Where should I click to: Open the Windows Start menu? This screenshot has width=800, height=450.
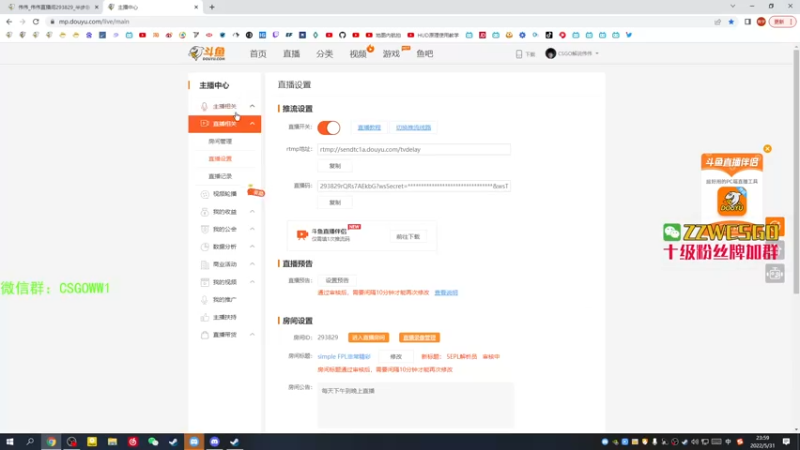pos(10,442)
